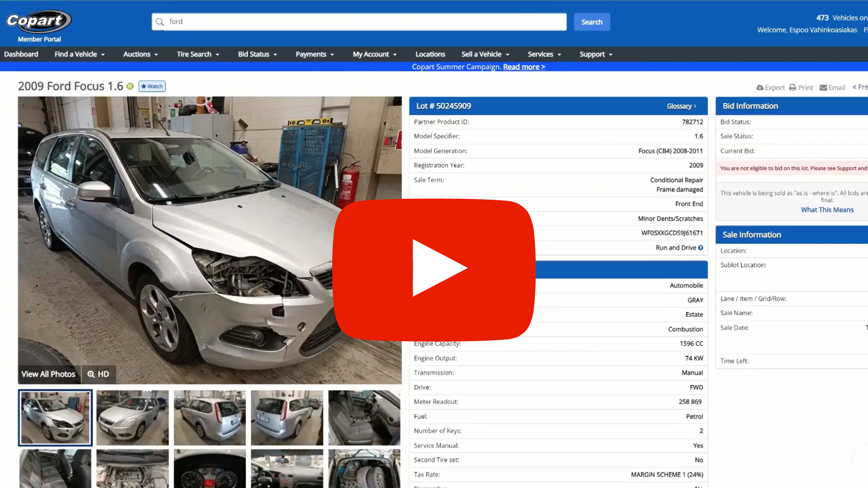868x488 pixels.
Task: Click Bid Information panel header
Action: [792, 106]
